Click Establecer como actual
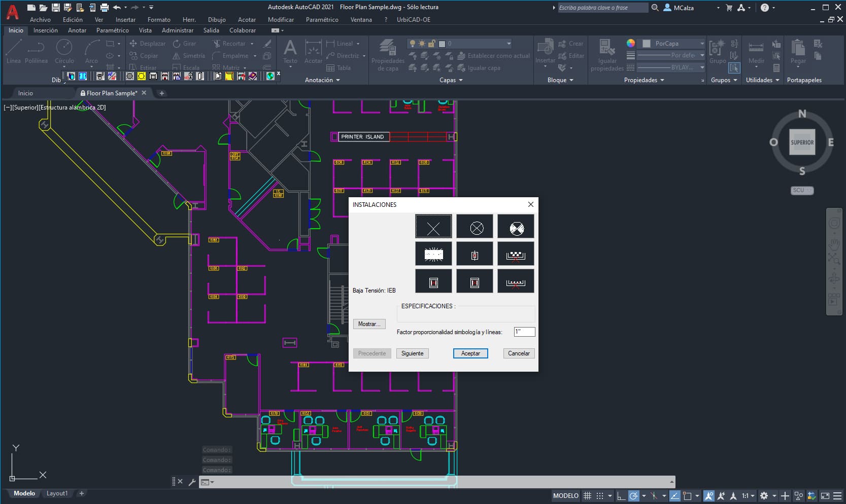 (x=493, y=56)
